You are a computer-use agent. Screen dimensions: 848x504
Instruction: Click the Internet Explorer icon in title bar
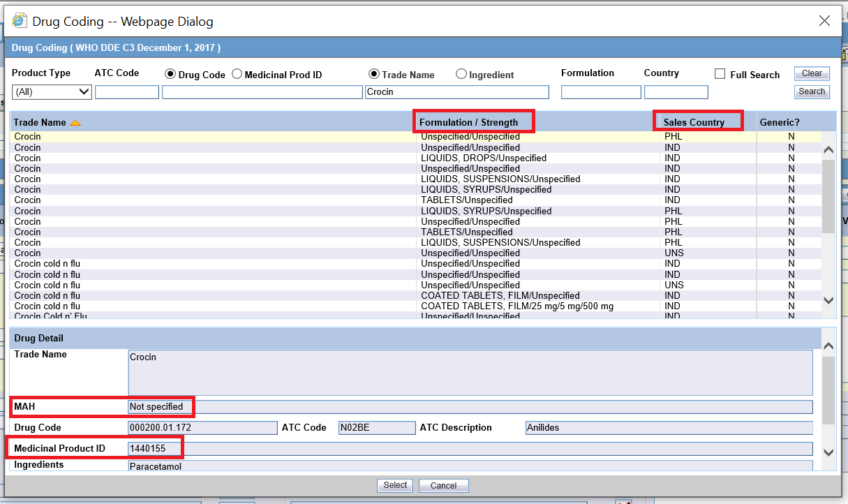(x=20, y=20)
